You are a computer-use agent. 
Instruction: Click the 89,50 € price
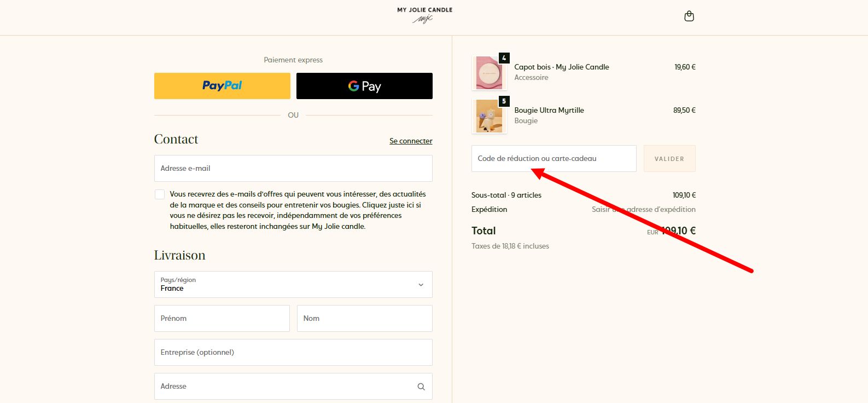(x=684, y=110)
